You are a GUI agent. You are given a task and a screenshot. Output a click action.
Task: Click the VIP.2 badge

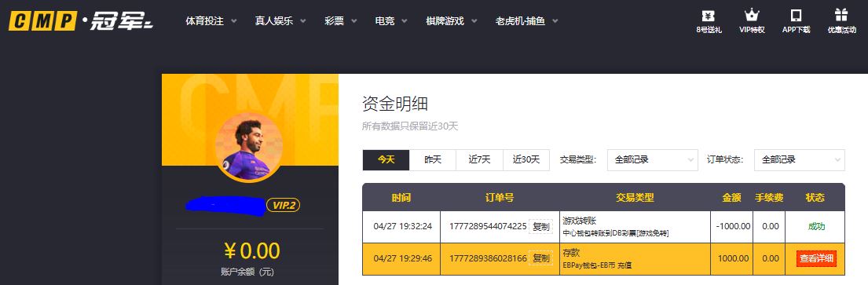point(284,206)
